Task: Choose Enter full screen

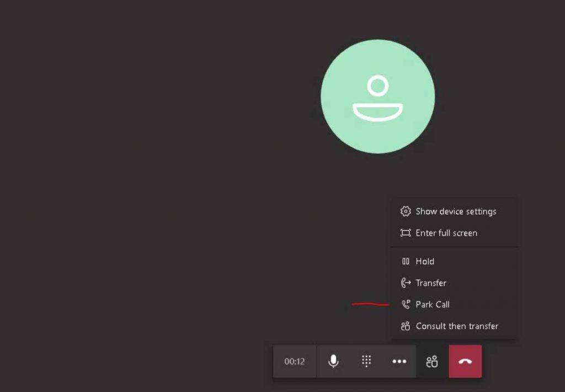Action: (x=454, y=233)
